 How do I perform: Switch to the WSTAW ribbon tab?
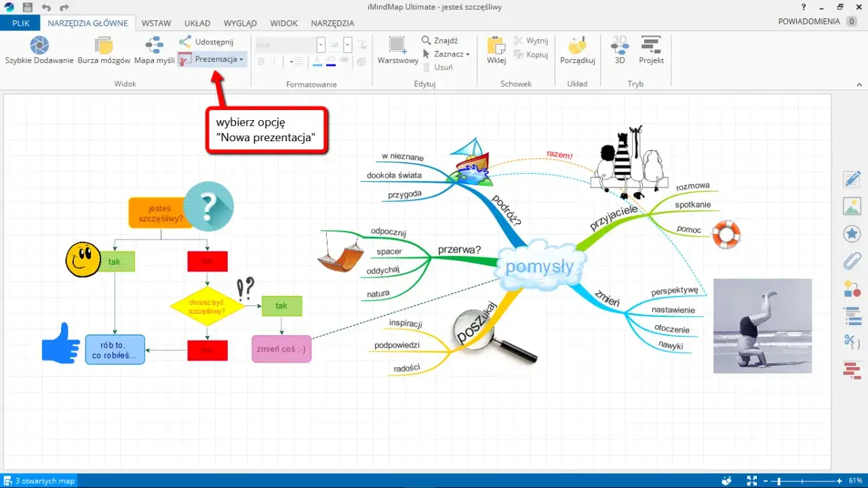(x=156, y=22)
